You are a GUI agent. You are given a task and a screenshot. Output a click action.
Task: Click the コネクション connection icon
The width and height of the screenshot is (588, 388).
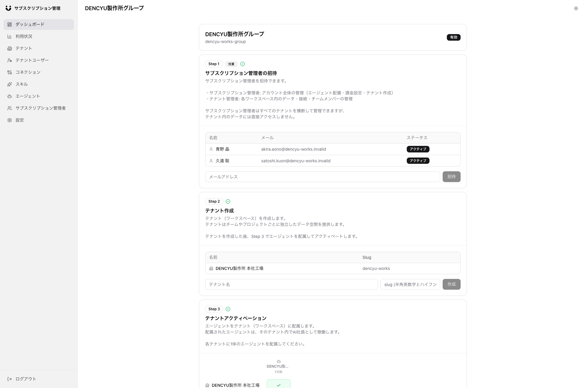(x=10, y=72)
